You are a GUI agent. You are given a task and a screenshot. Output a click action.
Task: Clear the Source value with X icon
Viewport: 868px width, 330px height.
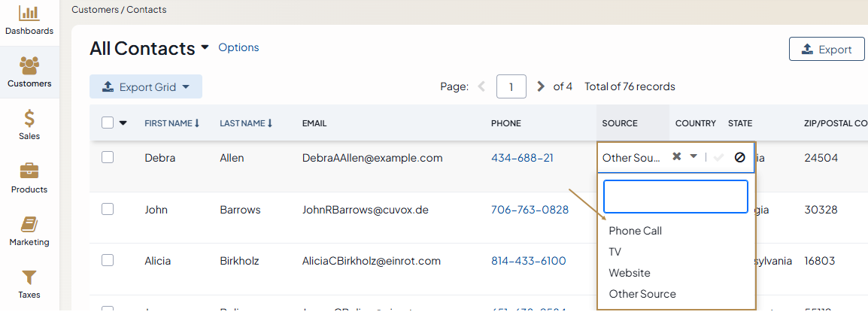point(677,157)
